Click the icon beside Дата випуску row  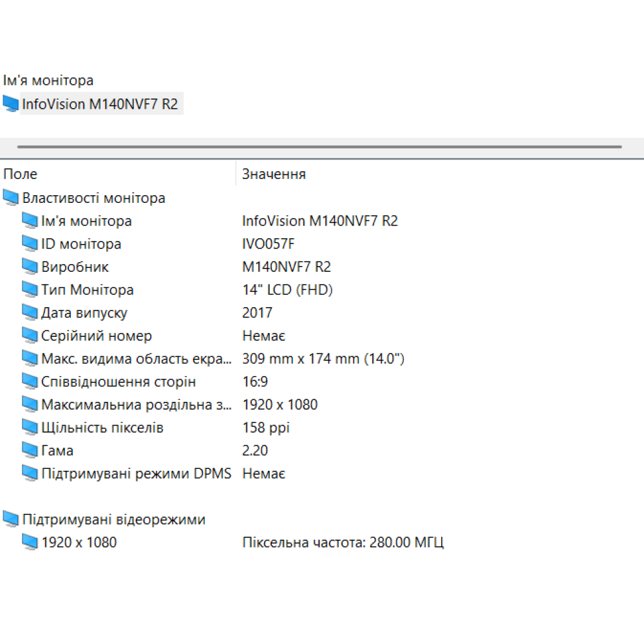[30, 313]
